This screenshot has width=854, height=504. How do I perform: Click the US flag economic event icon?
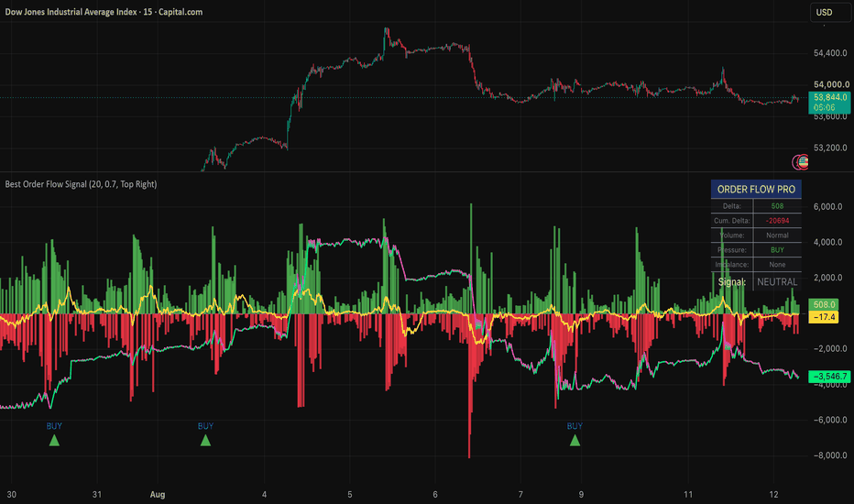click(x=803, y=161)
